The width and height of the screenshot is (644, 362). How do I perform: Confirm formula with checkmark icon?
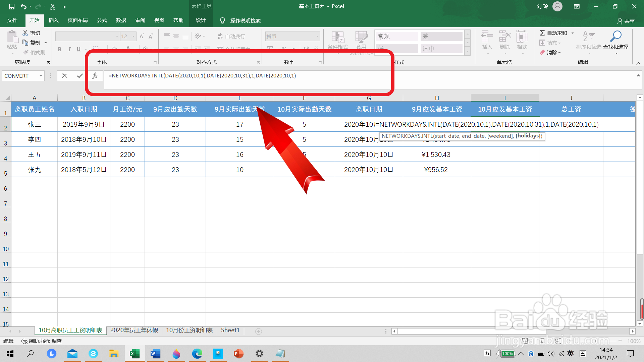tap(79, 76)
